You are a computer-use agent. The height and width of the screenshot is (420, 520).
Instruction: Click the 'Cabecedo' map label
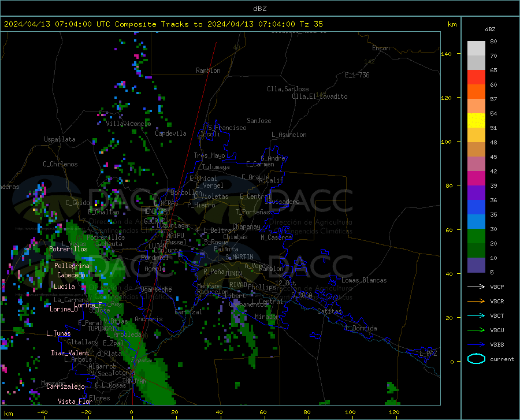71,275
